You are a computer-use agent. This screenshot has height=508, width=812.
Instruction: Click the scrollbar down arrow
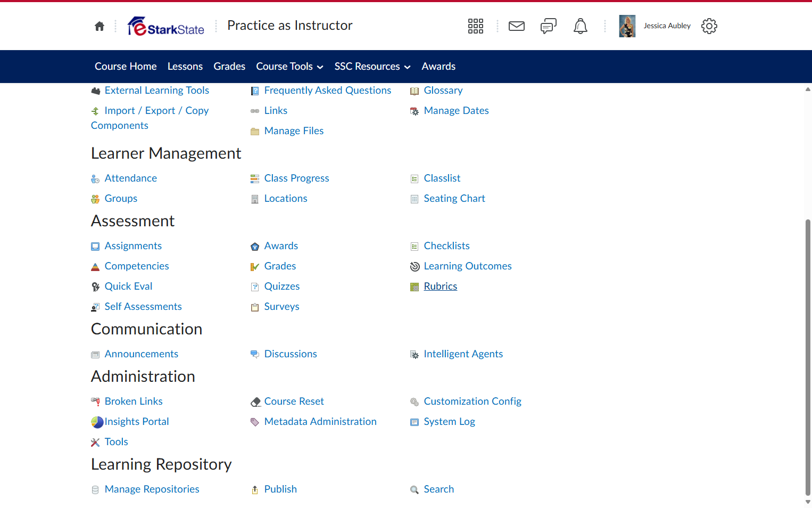tap(808, 502)
